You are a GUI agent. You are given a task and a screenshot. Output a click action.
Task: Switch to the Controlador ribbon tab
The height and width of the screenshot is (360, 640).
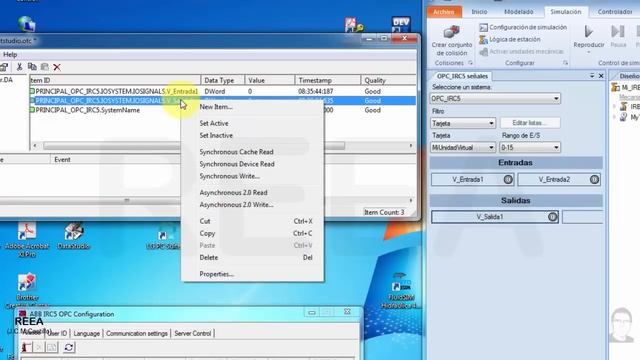[x=615, y=12]
